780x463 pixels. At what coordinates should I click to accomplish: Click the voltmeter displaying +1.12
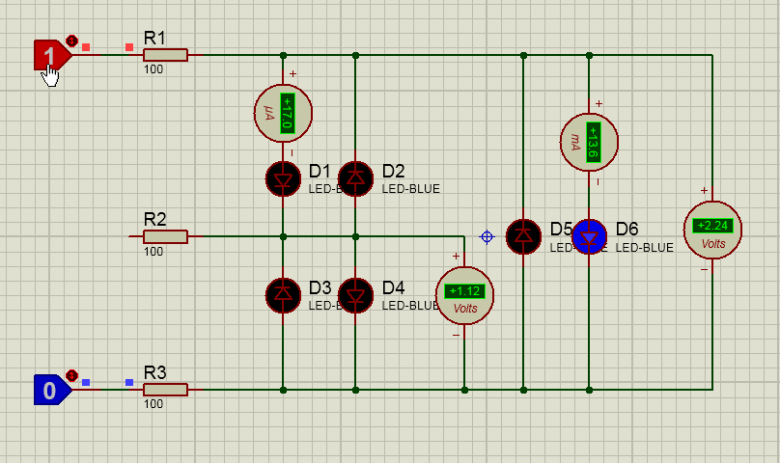[464, 296]
